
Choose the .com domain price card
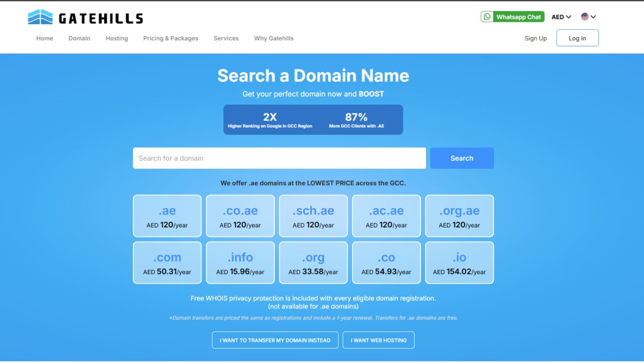167,263
